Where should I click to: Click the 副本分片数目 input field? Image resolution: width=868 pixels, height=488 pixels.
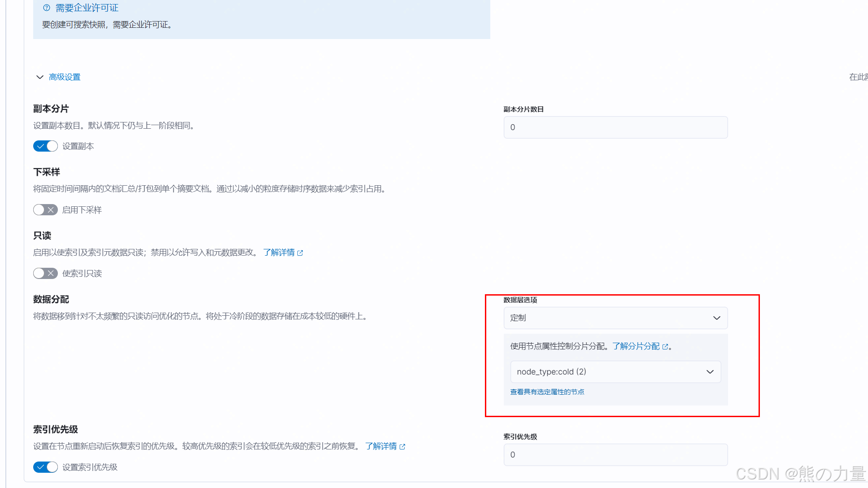click(x=615, y=127)
